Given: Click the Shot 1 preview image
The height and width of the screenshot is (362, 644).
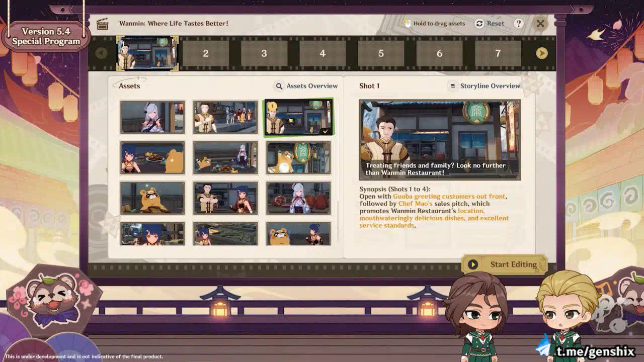Looking at the screenshot, I should click(440, 140).
